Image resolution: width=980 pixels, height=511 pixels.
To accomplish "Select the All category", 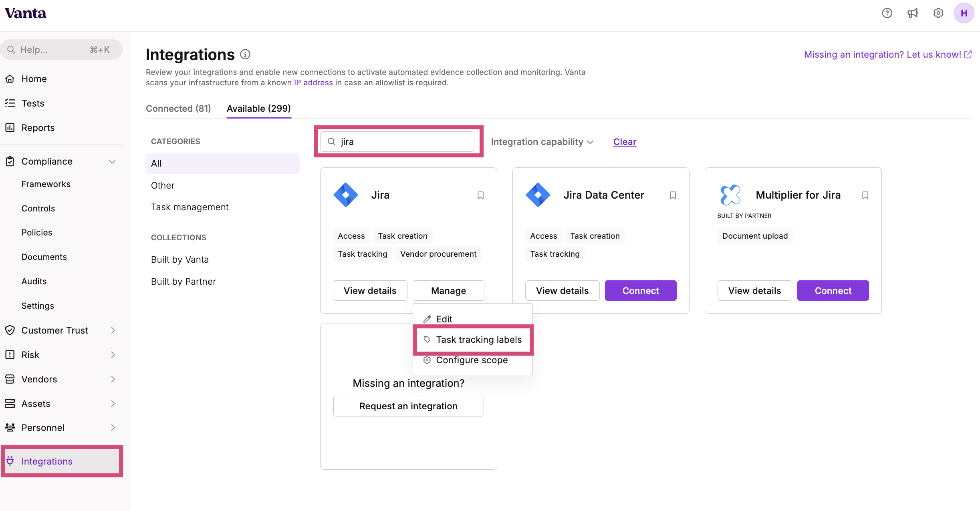I will tap(223, 163).
